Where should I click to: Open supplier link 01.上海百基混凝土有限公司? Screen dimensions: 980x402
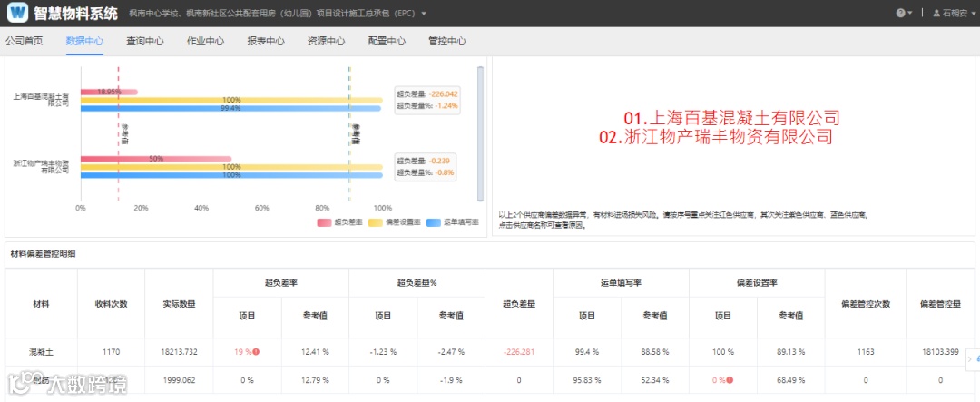tap(731, 118)
